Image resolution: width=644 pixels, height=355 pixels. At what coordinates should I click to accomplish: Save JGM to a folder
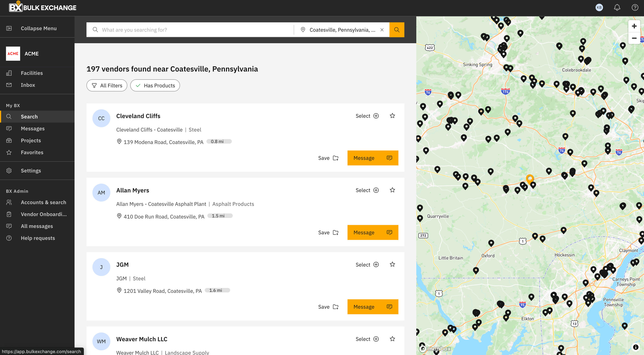coord(328,307)
